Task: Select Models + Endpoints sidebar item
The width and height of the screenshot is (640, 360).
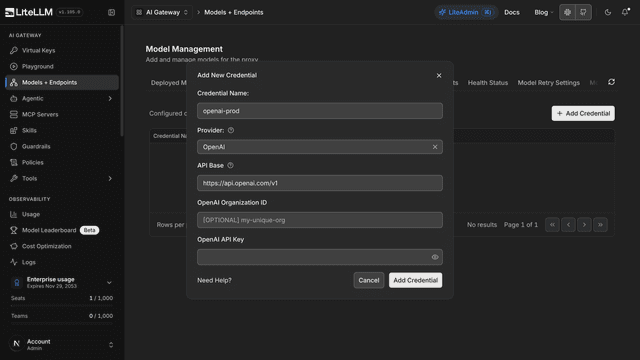Action: click(x=62, y=82)
